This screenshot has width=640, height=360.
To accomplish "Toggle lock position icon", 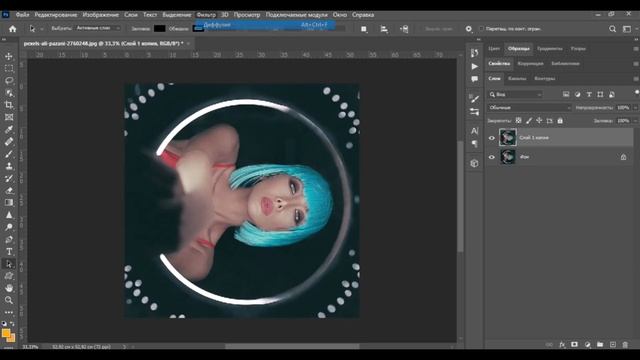I will point(539,121).
